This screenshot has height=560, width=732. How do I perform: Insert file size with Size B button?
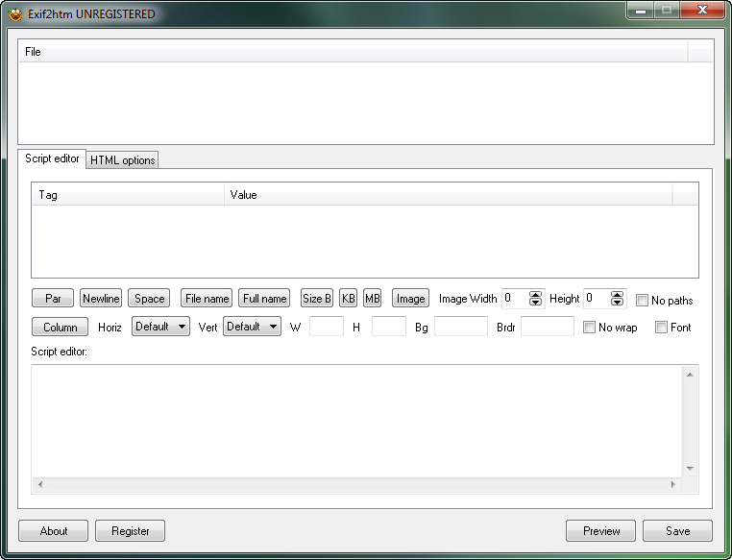[x=316, y=298]
